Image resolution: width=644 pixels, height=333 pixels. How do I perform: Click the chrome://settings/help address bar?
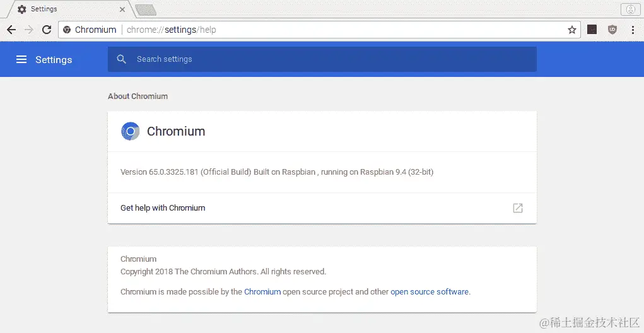[319, 30]
